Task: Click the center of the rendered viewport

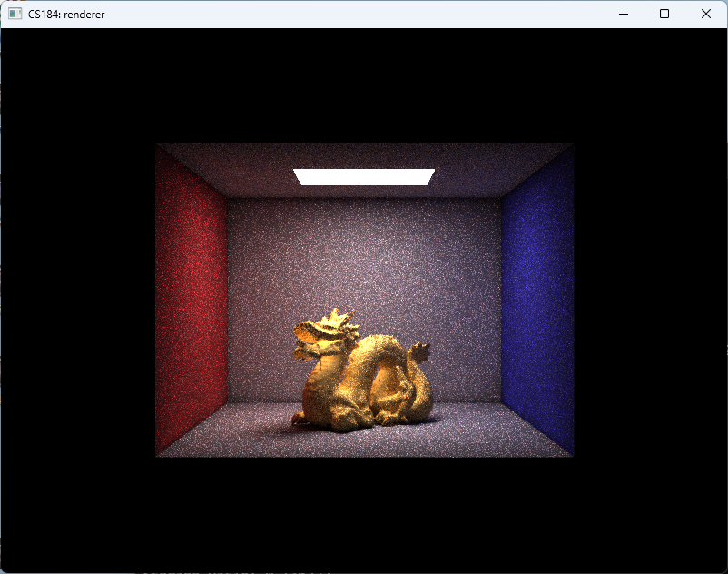Action: (363, 300)
